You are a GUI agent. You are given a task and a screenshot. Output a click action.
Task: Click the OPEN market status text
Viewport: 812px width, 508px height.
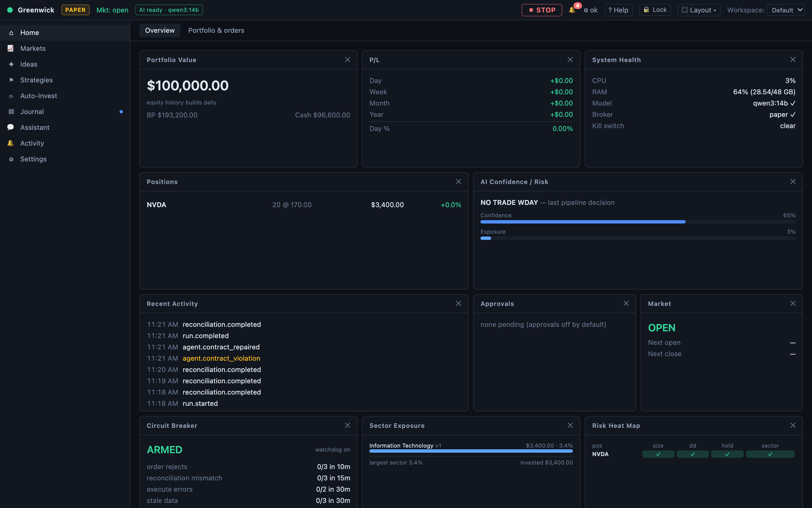tap(662, 328)
